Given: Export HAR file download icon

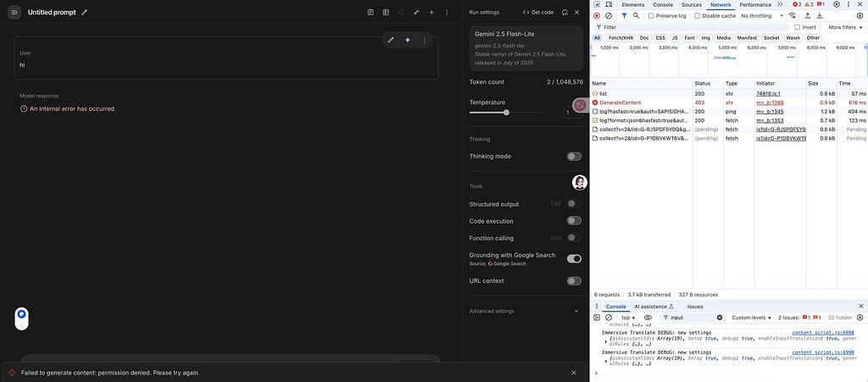Looking at the screenshot, I should 820,16.
